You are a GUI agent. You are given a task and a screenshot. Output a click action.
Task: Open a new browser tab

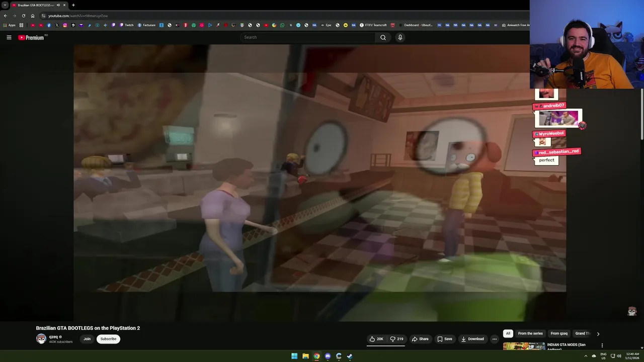tap(73, 5)
